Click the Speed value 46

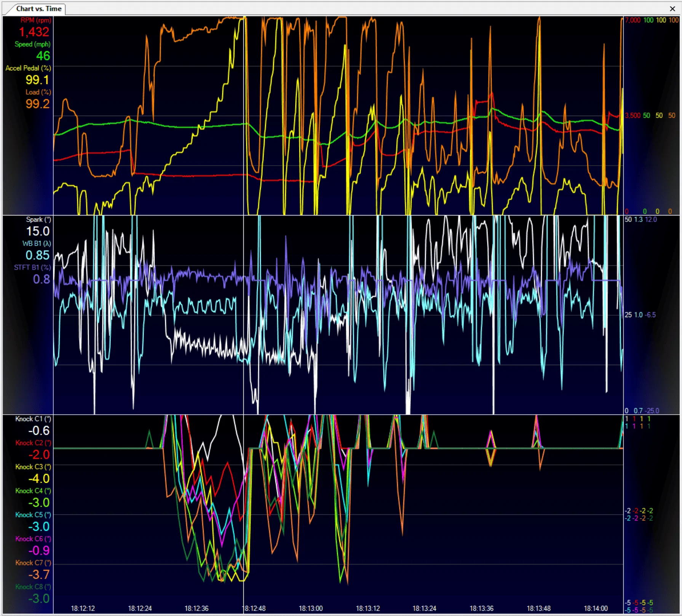click(43, 56)
